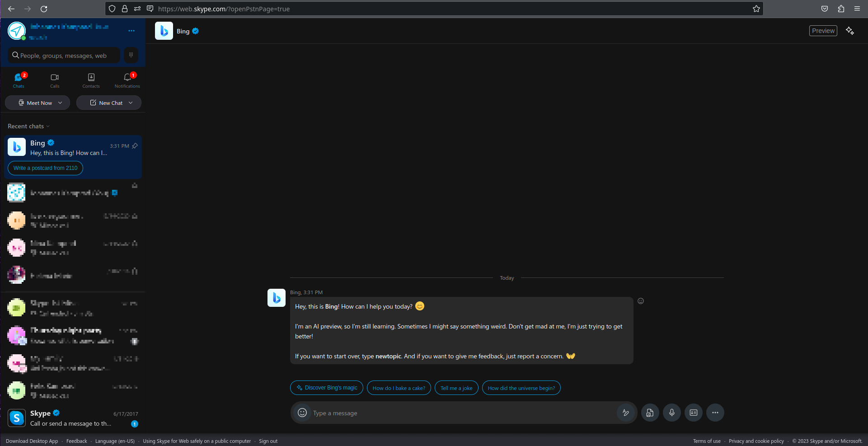Click the user profile avatar
868x446 pixels.
coord(17,31)
